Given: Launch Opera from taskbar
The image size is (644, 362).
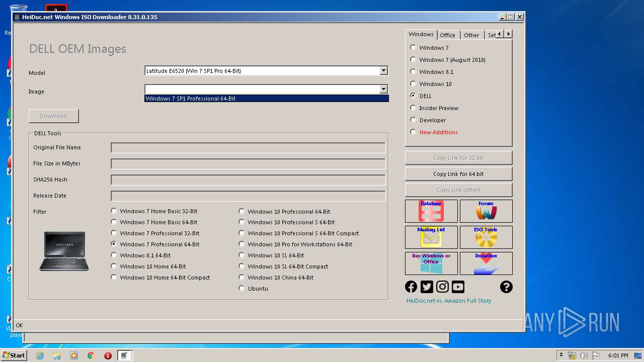Looking at the screenshot, I should point(108,355).
